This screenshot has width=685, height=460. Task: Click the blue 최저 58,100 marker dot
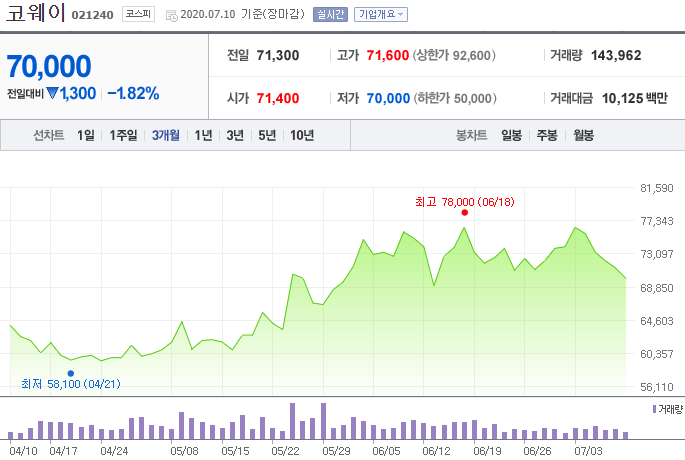[71, 374]
